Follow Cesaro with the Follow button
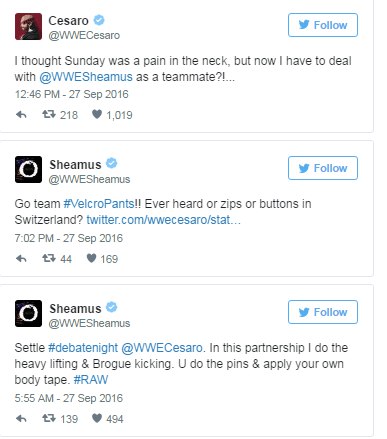This screenshot has width=387, height=439. coord(323,25)
